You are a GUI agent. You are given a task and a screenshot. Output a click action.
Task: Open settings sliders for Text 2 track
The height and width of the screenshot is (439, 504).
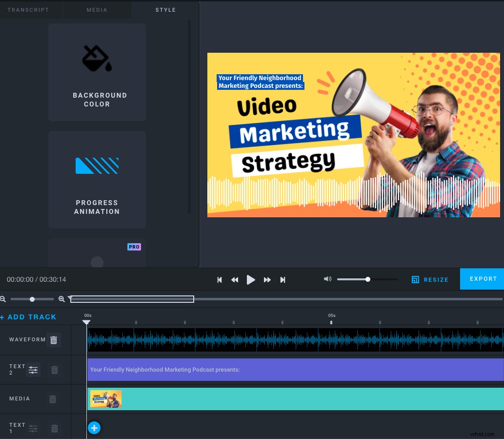(33, 370)
